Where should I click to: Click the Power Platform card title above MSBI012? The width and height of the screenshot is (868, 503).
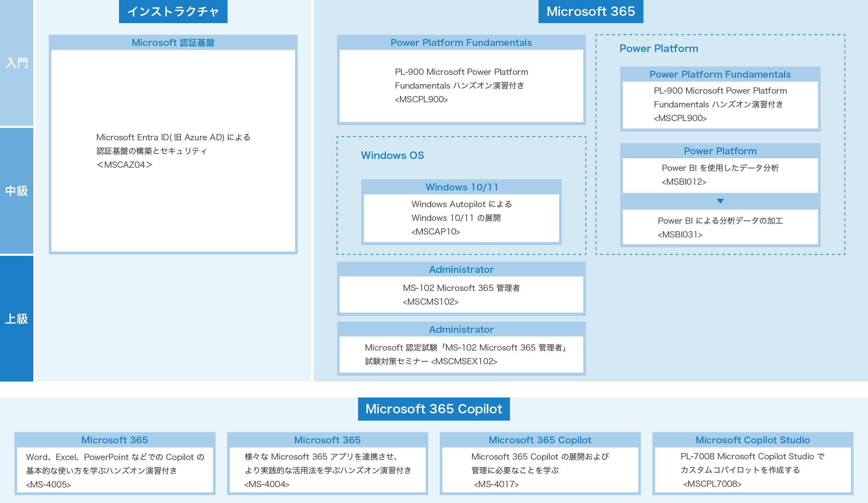720,151
